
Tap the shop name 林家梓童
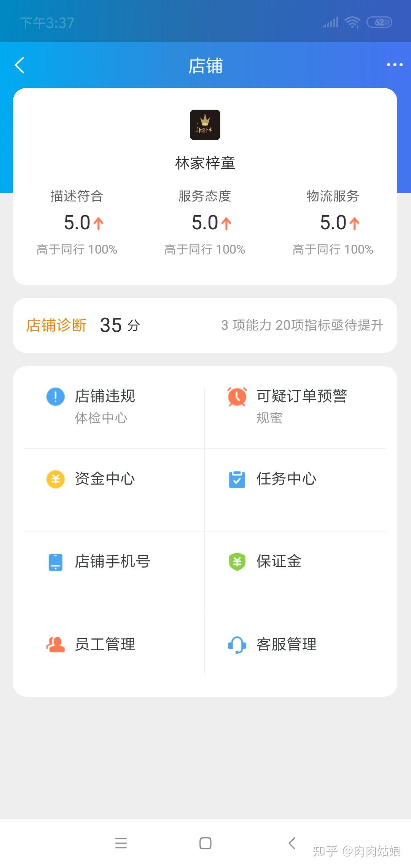pos(205,163)
